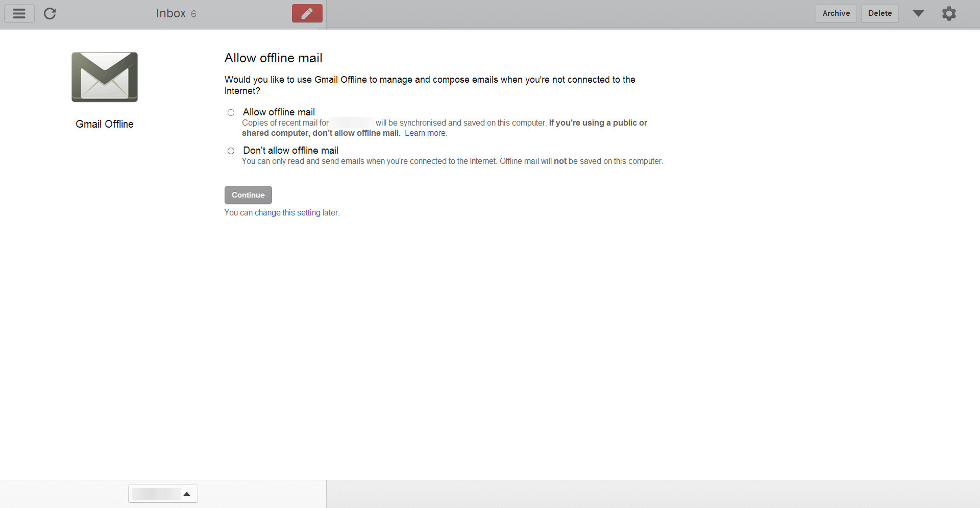The image size is (980, 508).
Task: Click the "Allow offline mail" option label
Action: 279,112
